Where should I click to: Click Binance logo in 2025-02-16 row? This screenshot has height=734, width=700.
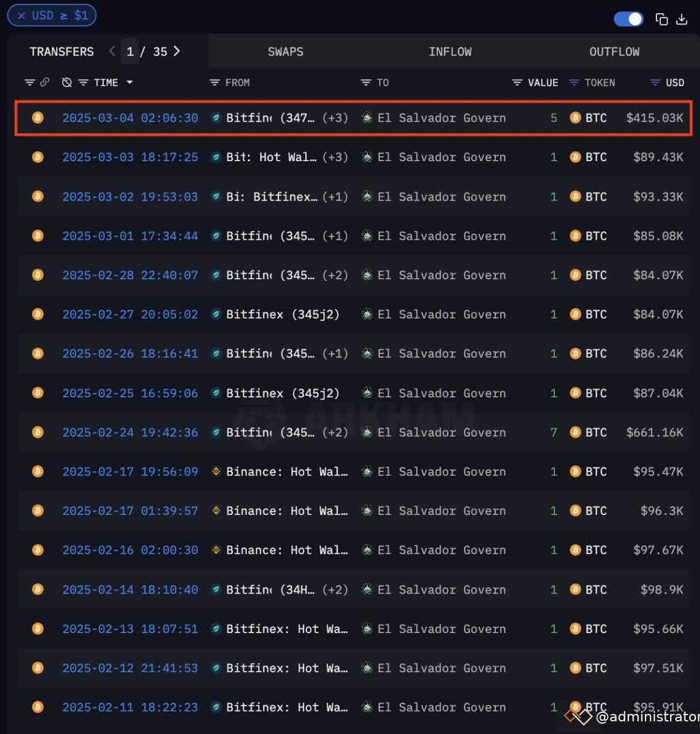(x=216, y=550)
